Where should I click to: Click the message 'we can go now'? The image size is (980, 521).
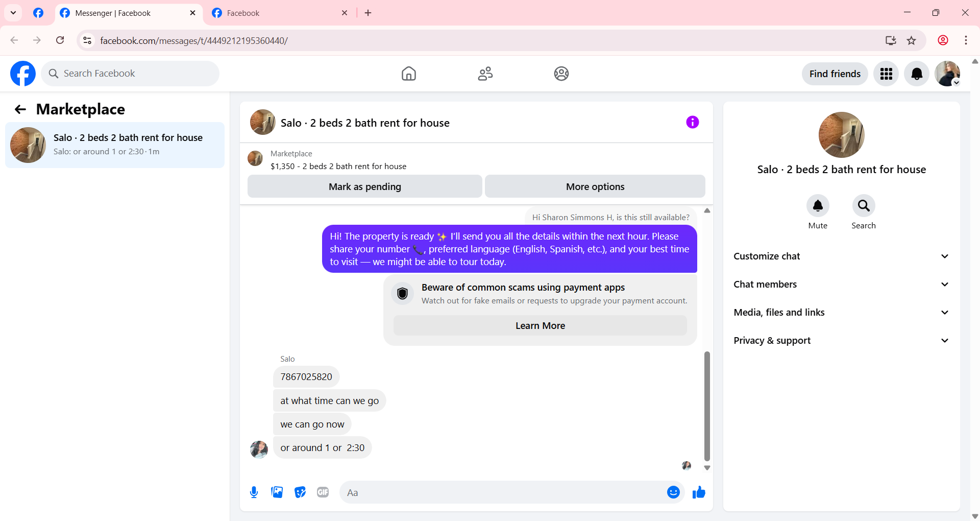coord(312,424)
